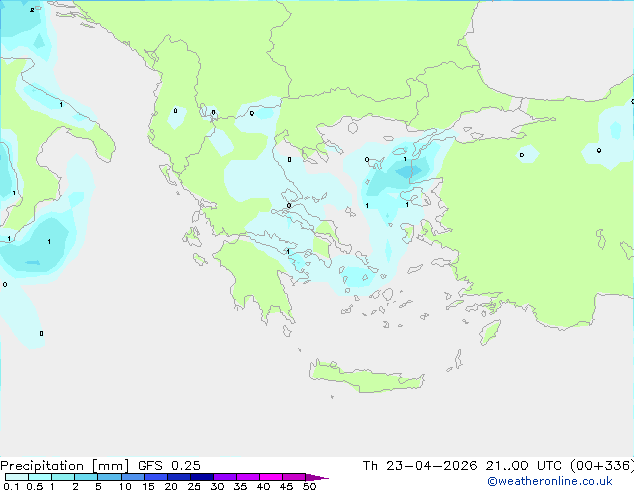Viewport: 634px width, 490px height.
Task: Click the 0.5–1 mm legend swatch
Action: 40,477
